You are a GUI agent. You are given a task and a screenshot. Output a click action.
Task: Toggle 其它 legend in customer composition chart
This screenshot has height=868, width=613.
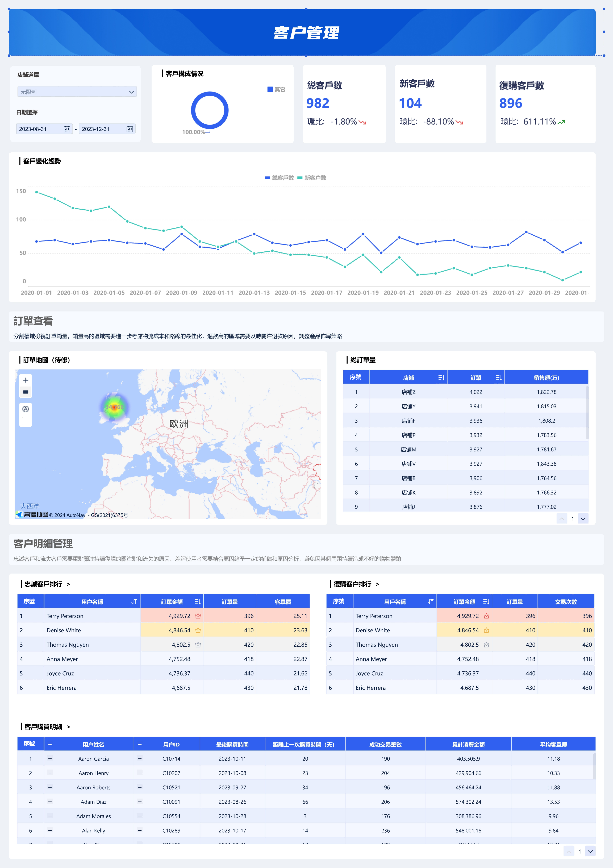[x=276, y=90]
